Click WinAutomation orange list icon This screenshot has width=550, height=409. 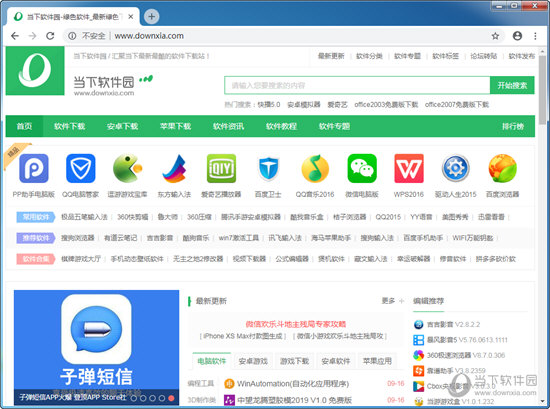click(229, 384)
